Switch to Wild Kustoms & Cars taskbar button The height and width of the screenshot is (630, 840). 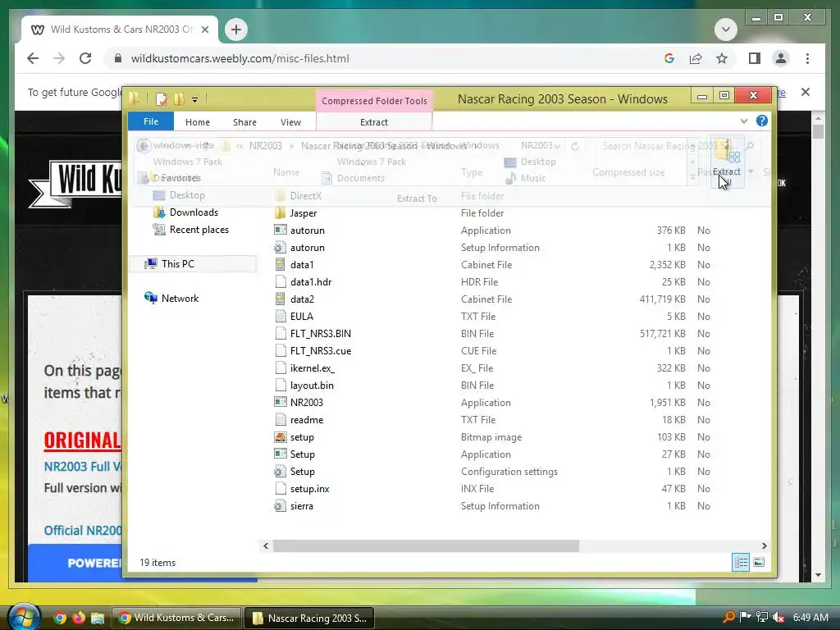coord(176,618)
